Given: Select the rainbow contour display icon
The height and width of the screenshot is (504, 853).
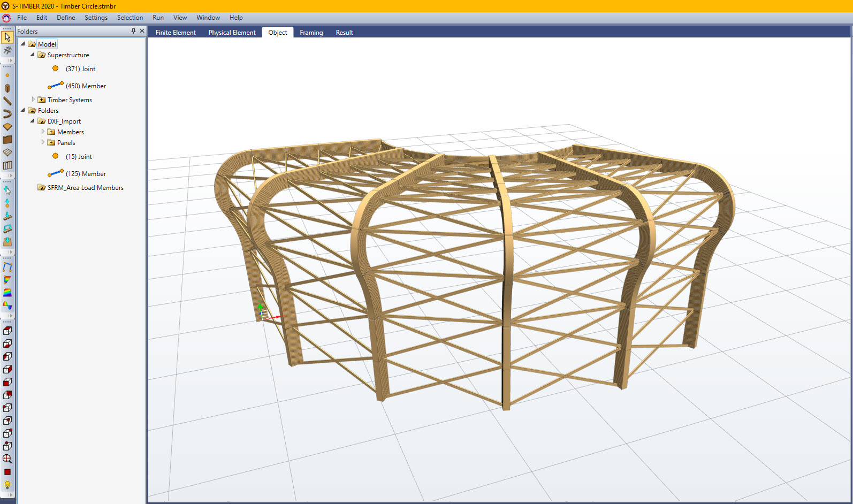Looking at the screenshot, I should click(7, 293).
